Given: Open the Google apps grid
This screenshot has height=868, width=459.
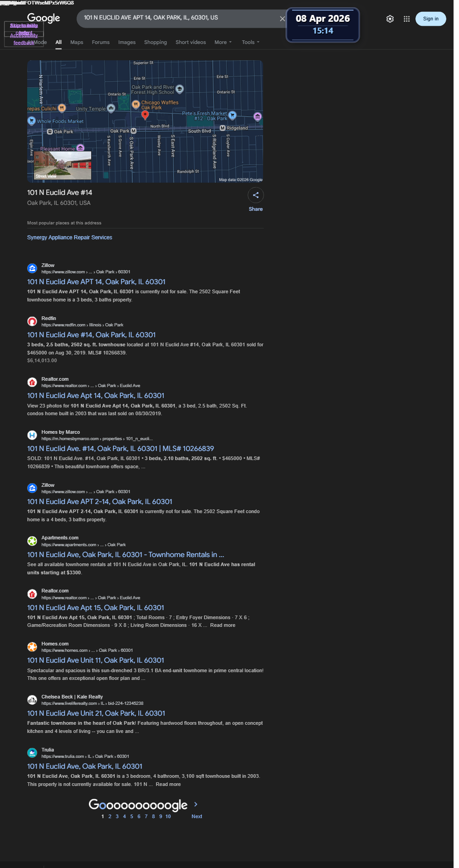Looking at the screenshot, I should [x=406, y=19].
